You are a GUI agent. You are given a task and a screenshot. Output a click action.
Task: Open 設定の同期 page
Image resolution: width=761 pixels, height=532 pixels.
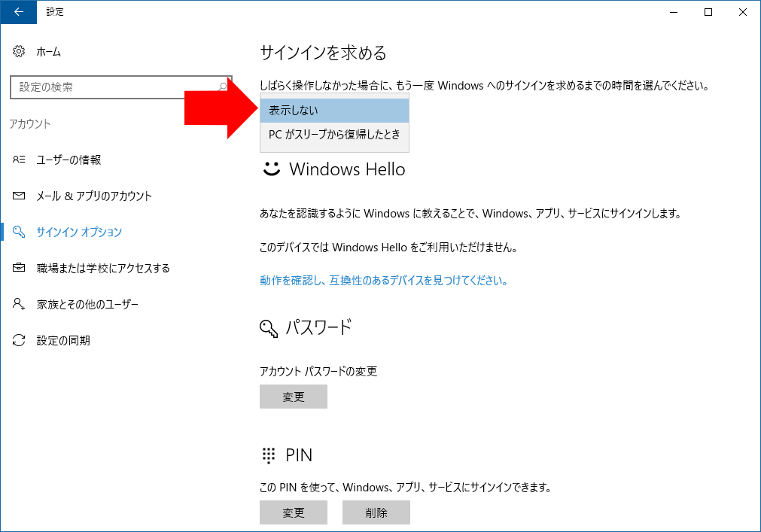63,340
